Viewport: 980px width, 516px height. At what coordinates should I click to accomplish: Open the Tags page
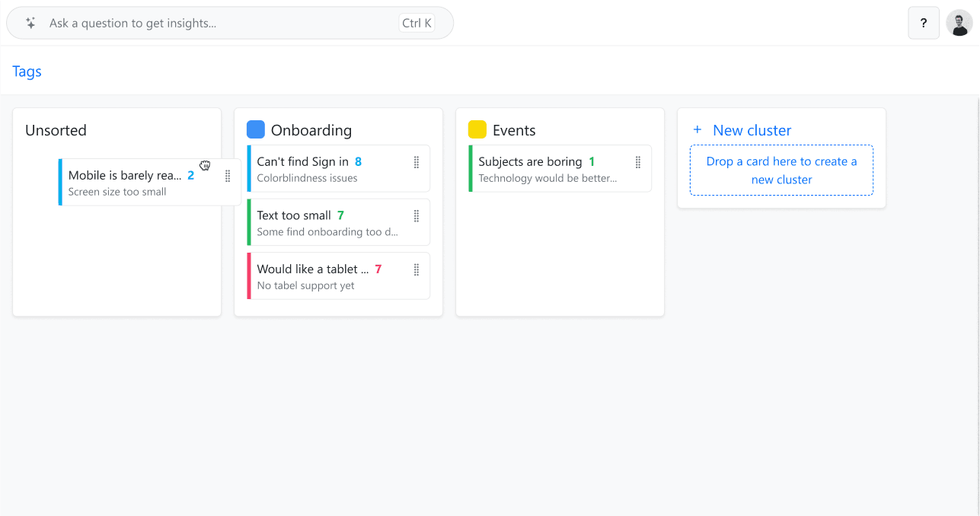27,71
